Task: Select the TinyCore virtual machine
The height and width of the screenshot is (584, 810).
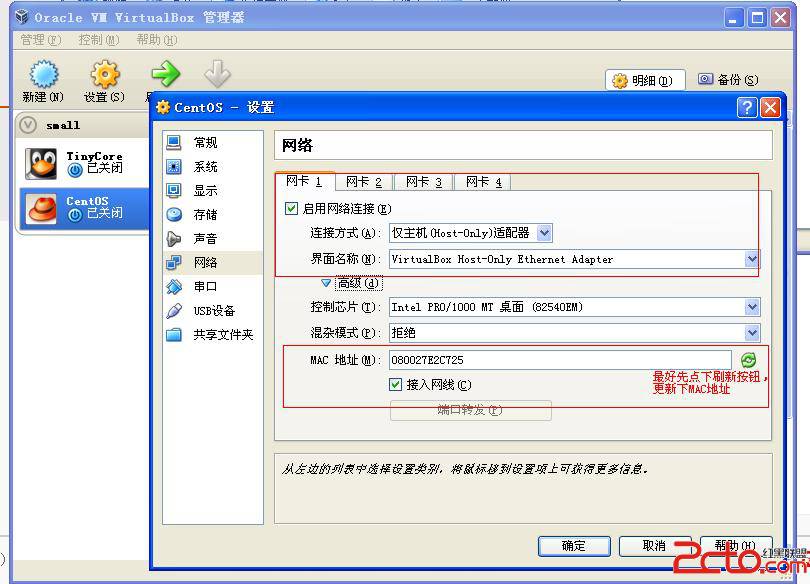Action: (x=80, y=161)
